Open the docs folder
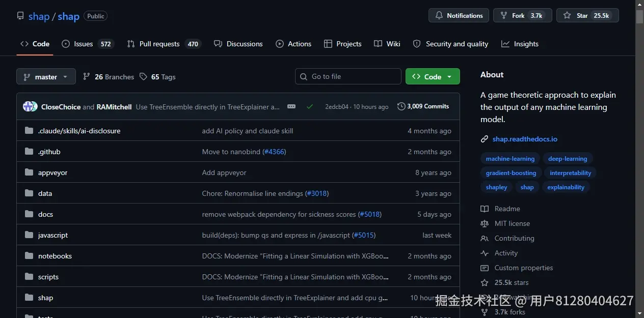 click(45, 214)
